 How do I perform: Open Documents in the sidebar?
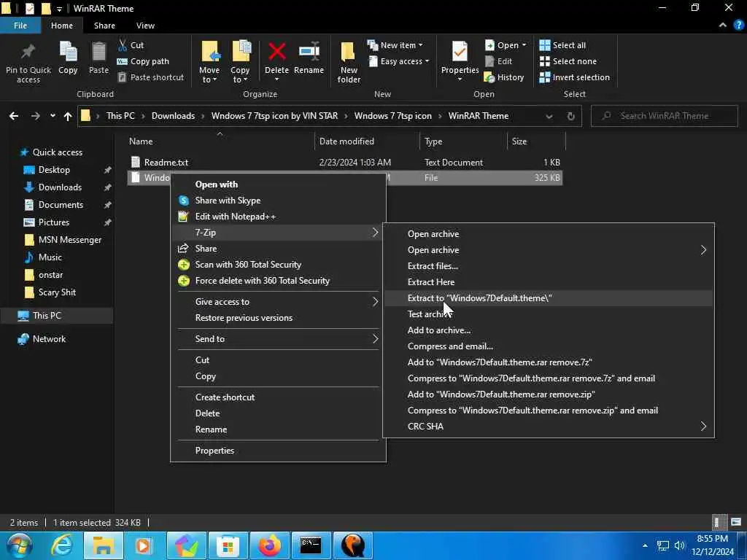(61, 205)
